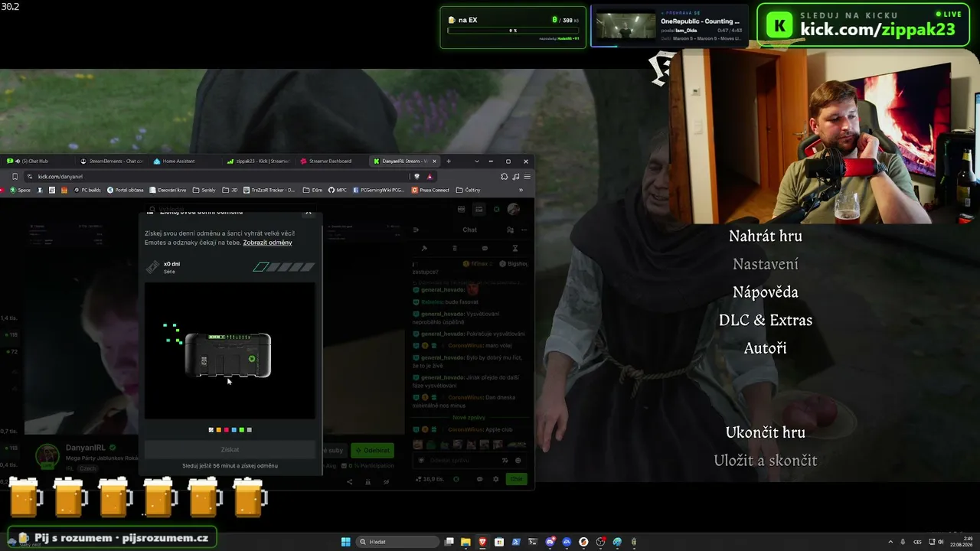Close the daily reward popup
The width and height of the screenshot is (980, 551).
point(309,212)
